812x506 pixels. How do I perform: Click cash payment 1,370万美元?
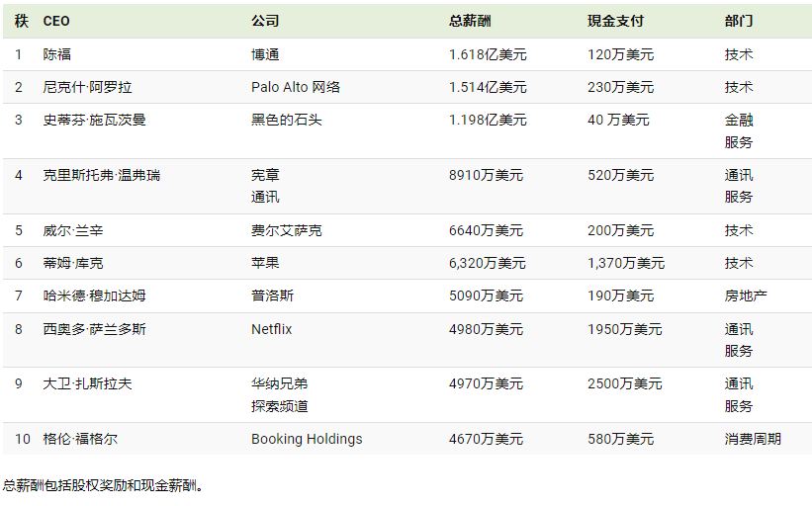coord(626,263)
